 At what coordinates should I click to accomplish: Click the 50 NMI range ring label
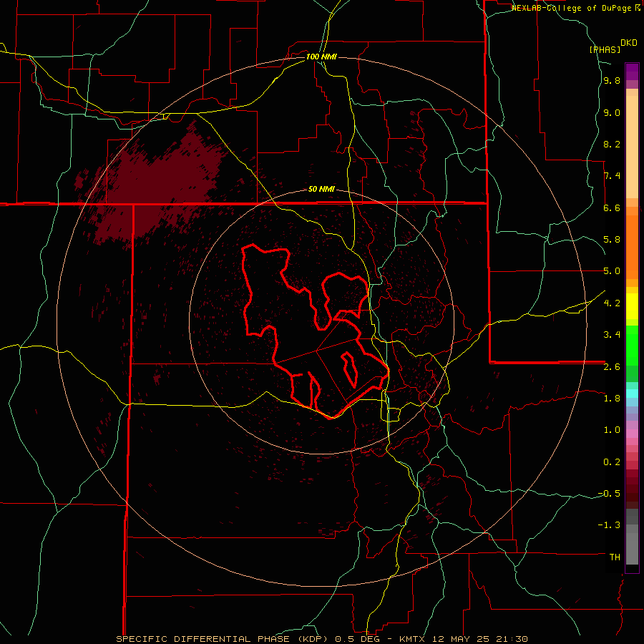tap(321, 189)
